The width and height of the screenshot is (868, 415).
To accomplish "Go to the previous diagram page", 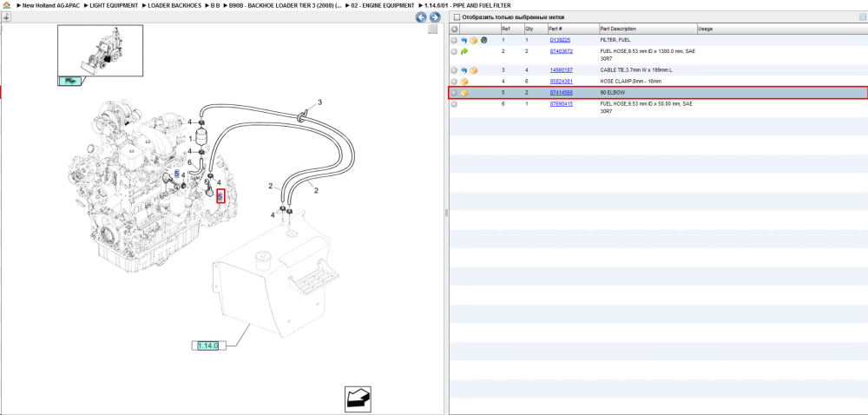I will click(421, 17).
